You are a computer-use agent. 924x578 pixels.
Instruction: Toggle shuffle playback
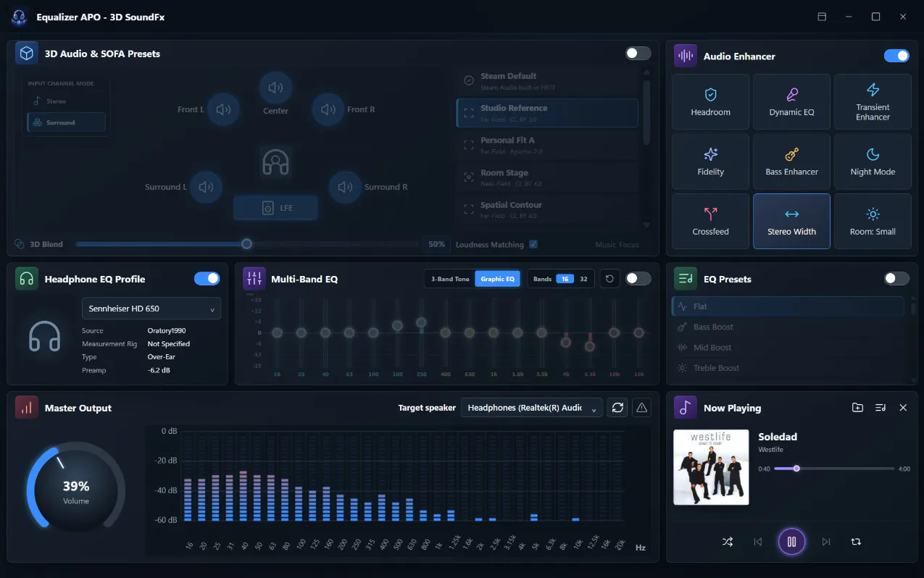click(x=728, y=541)
